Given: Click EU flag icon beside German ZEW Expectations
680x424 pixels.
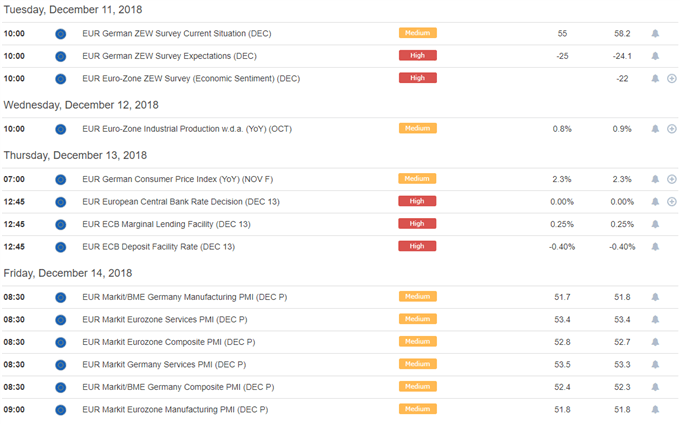Looking at the screenshot, I should tap(61, 56).
